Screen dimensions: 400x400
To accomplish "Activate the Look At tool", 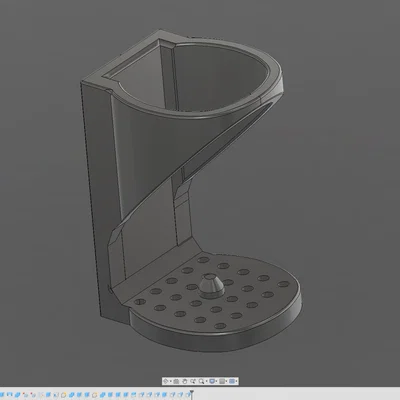I will tap(176, 381).
